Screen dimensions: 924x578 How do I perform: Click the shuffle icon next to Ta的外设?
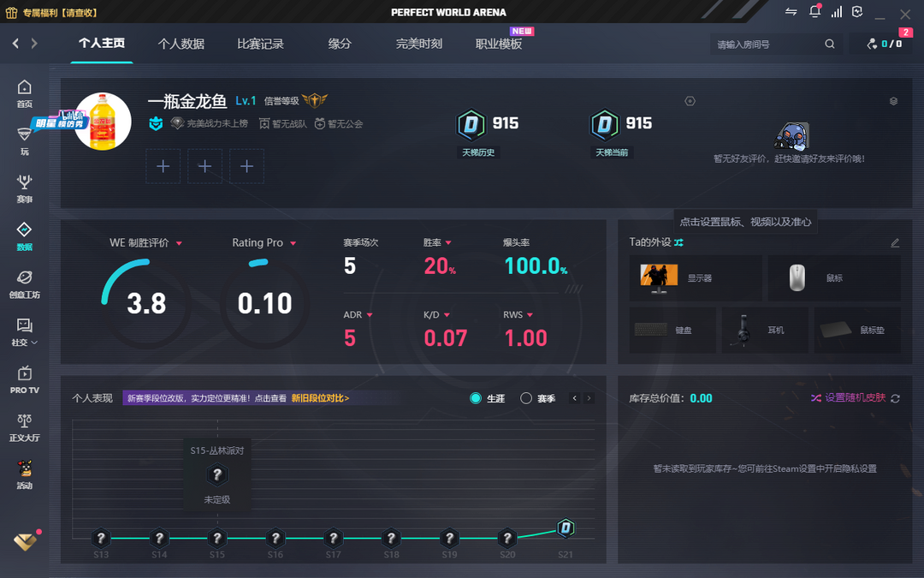pyautogui.click(x=678, y=242)
